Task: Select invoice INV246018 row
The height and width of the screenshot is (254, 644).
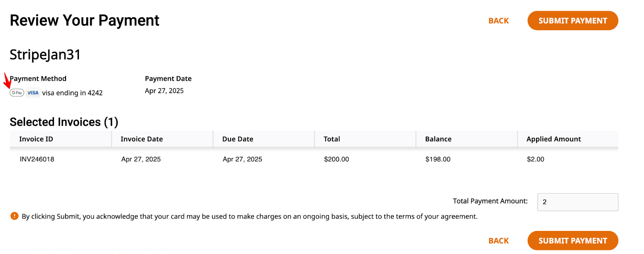Action: pos(314,159)
